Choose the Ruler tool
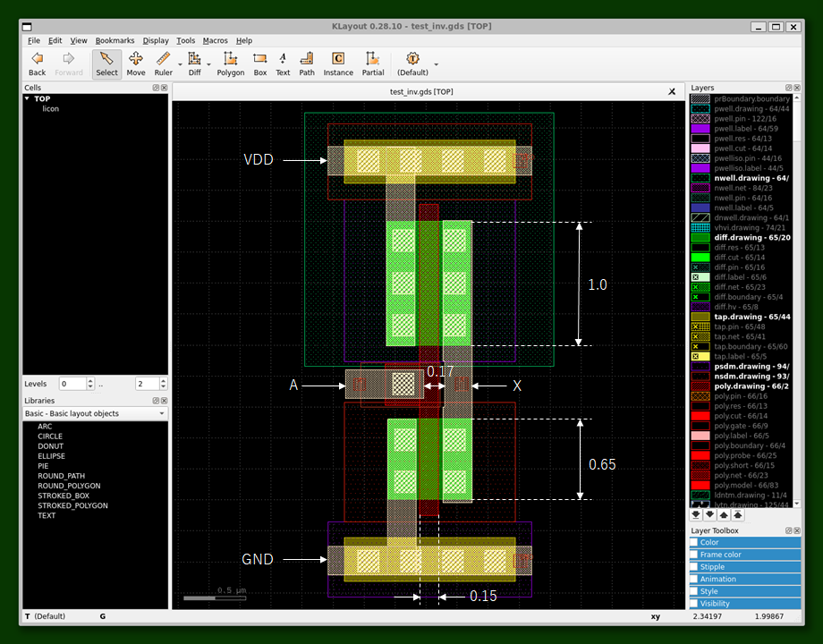The width and height of the screenshot is (823, 644). pyautogui.click(x=163, y=64)
